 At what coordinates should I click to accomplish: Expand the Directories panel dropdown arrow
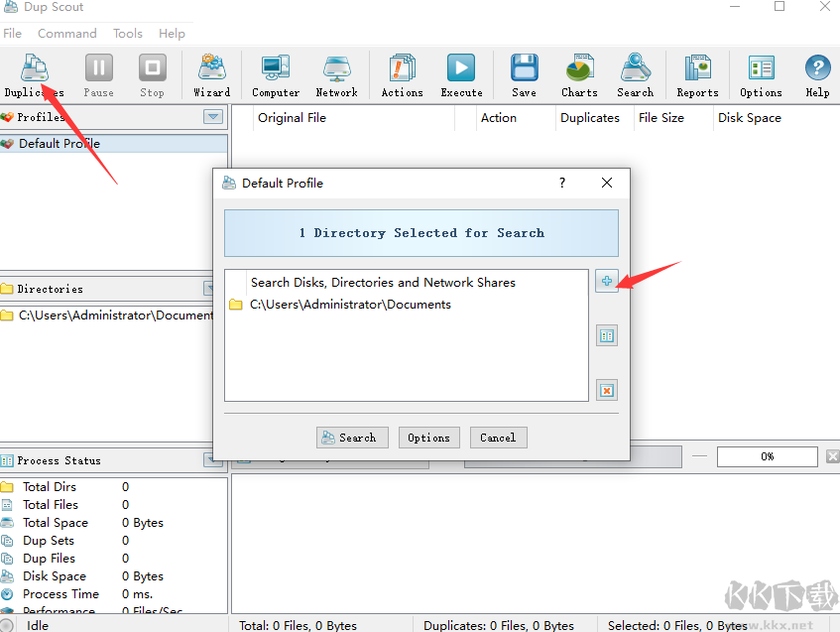(209, 289)
